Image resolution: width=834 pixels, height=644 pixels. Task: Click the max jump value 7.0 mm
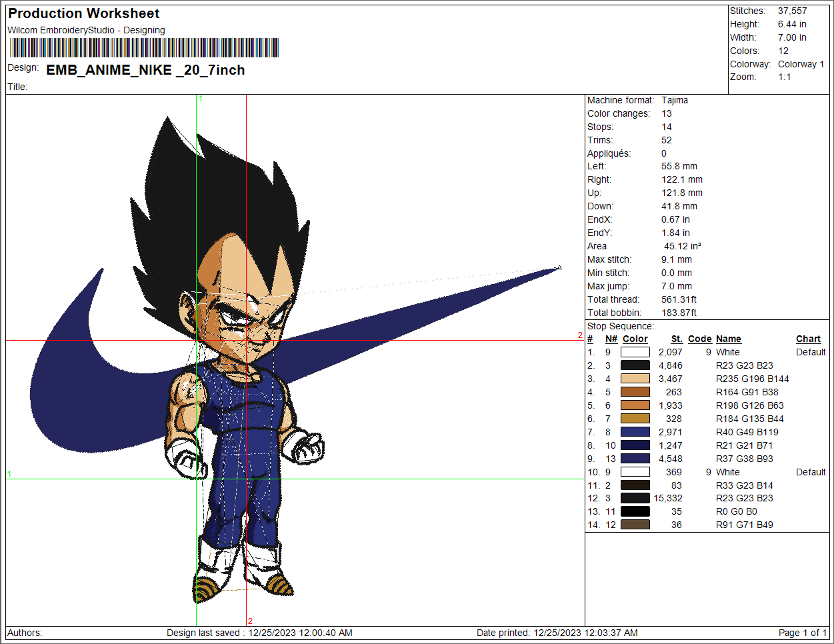pyautogui.click(x=677, y=286)
